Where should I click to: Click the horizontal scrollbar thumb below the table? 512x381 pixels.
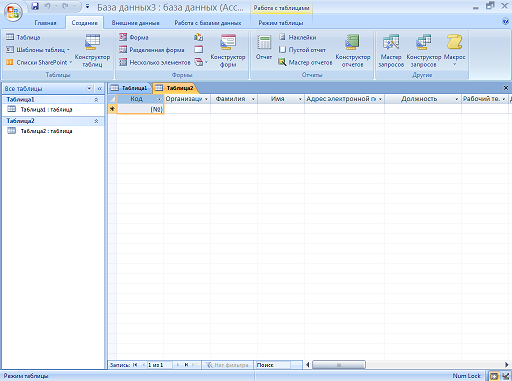coord(339,365)
